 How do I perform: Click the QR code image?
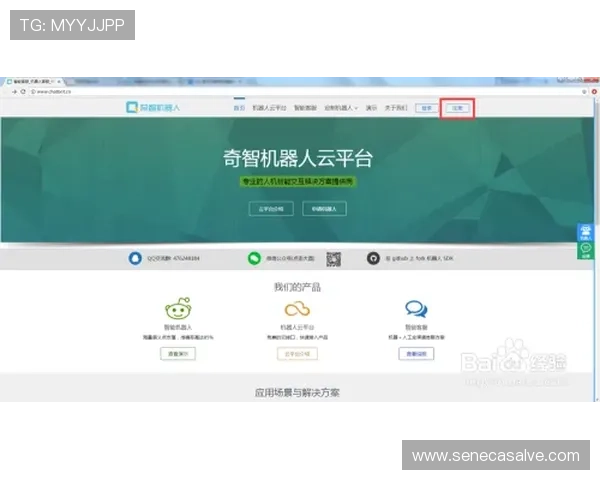pos(334,259)
